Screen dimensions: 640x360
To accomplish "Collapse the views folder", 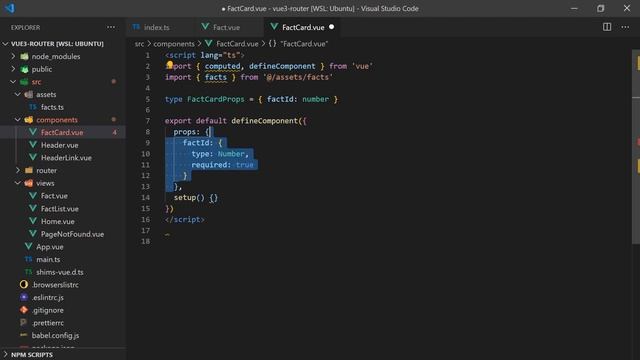I will 18,183.
